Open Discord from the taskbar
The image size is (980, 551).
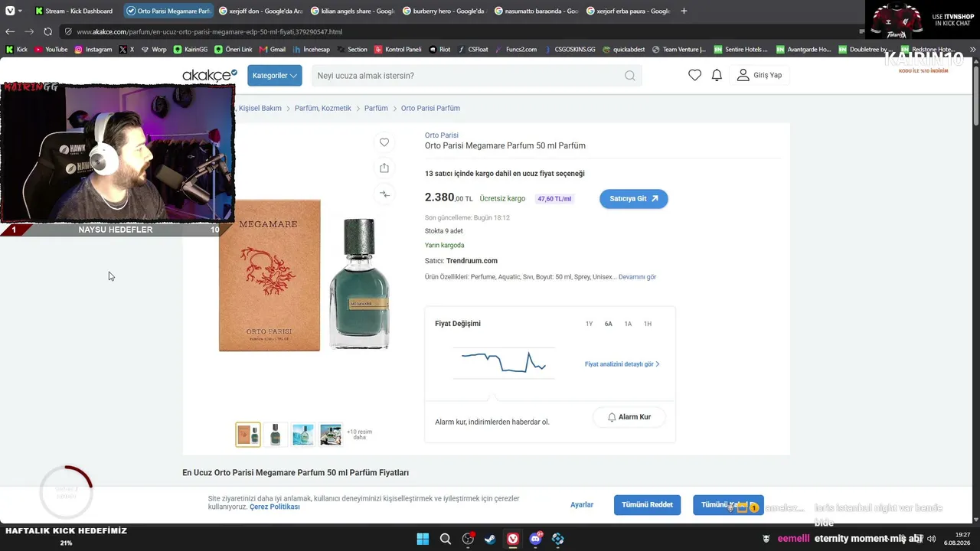535,539
